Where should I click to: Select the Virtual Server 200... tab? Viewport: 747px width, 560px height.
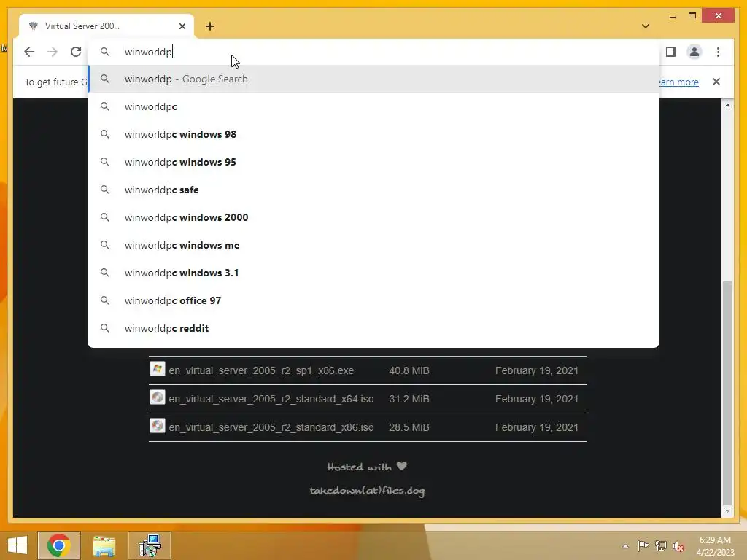click(107, 26)
